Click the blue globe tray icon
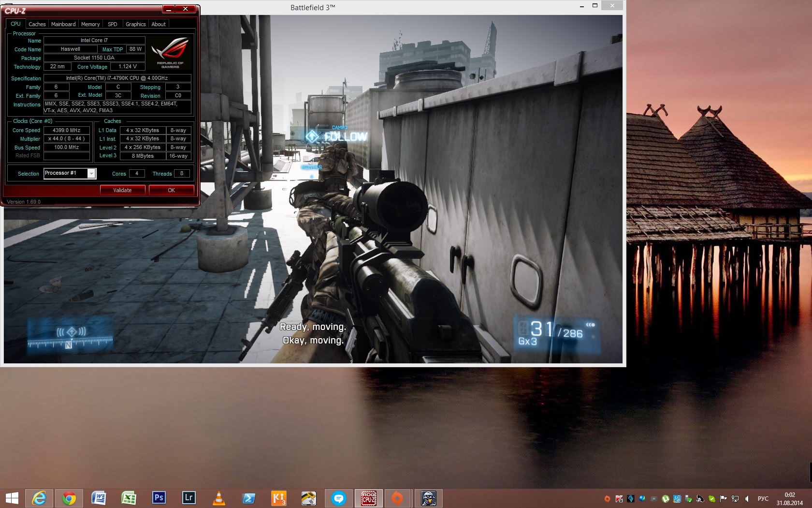812x508 pixels. coord(642,499)
